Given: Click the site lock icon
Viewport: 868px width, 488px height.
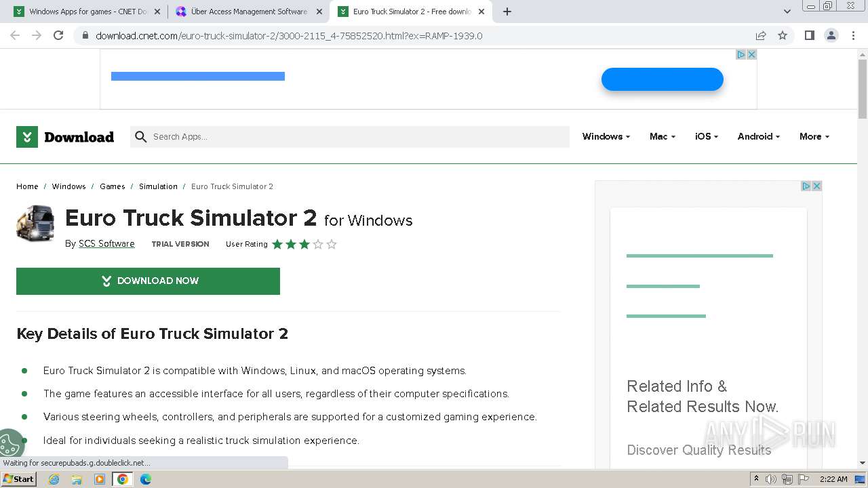Looking at the screenshot, I should [85, 35].
